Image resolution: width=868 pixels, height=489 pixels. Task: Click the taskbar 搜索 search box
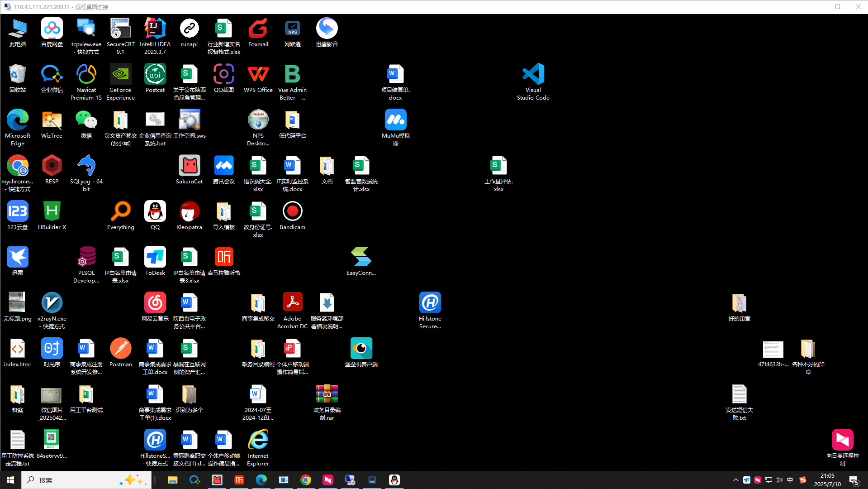tap(86, 480)
